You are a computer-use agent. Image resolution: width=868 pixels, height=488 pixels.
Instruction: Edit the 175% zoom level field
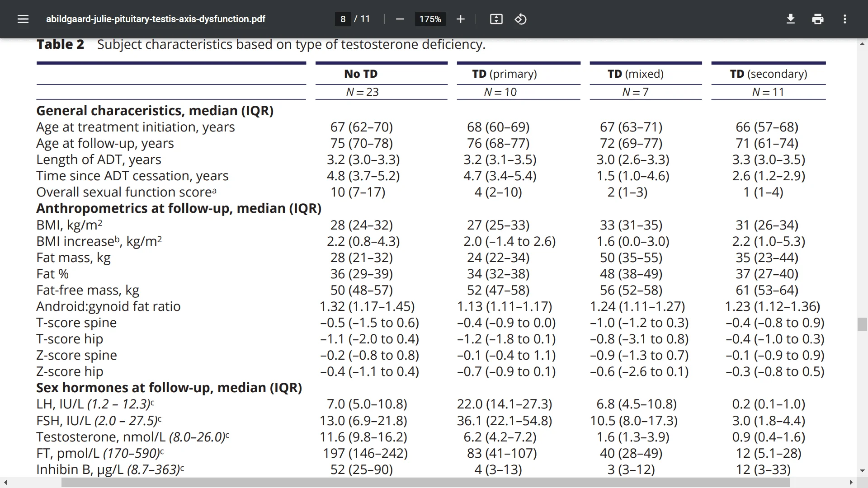pyautogui.click(x=430, y=19)
